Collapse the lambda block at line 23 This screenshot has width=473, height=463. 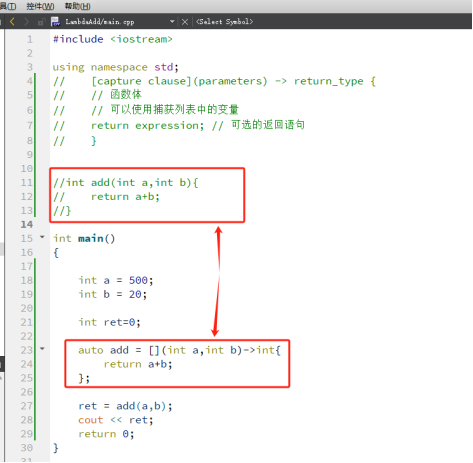(x=42, y=349)
